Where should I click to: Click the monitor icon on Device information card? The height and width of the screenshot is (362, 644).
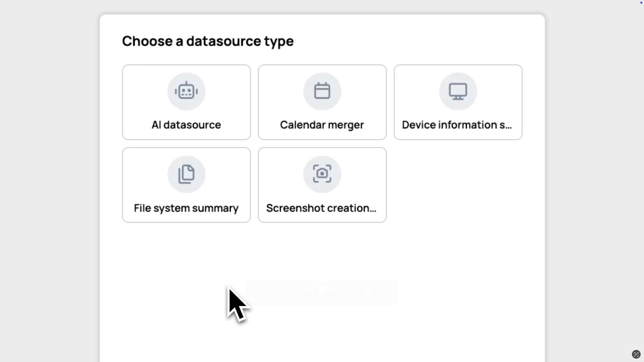pyautogui.click(x=458, y=91)
